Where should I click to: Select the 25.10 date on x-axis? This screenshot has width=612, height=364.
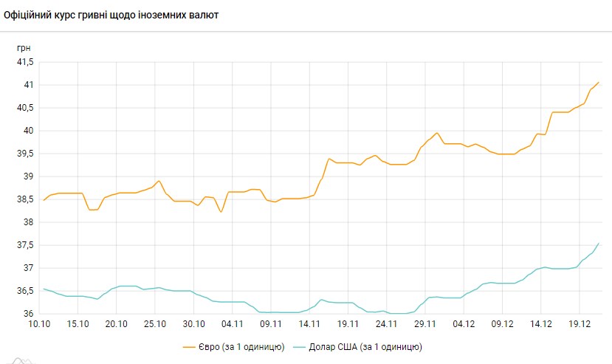click(155, 323)
